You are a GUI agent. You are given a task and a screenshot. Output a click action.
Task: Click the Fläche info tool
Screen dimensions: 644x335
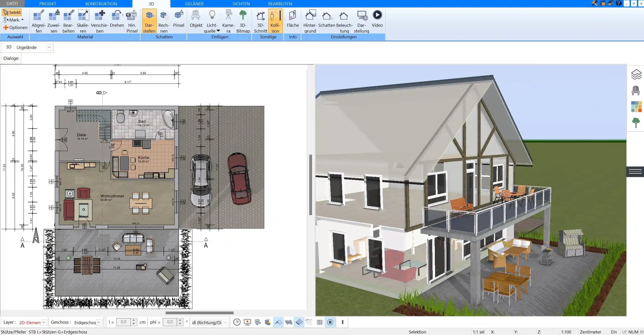tap(293, 19)
